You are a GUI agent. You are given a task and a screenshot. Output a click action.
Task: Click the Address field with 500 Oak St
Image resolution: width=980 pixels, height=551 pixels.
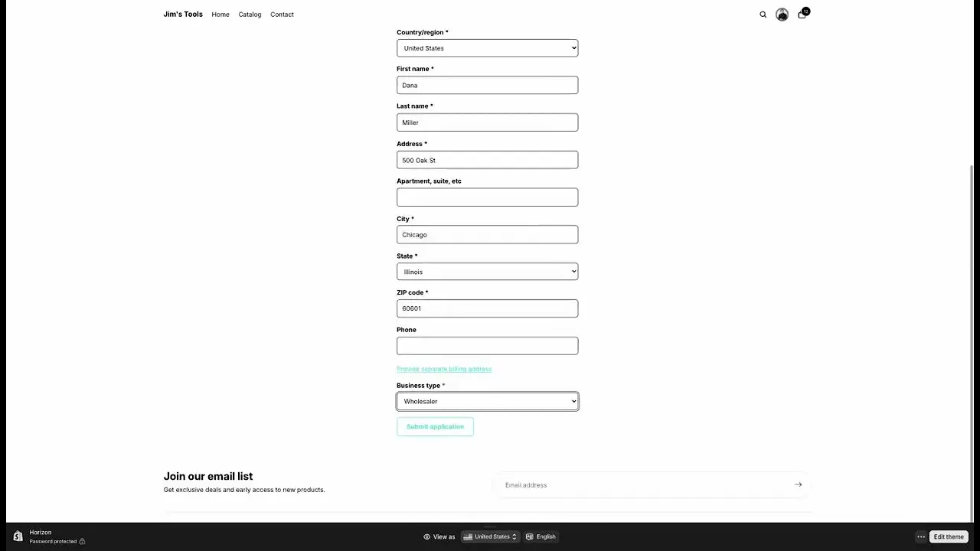(x=487, y=160)
